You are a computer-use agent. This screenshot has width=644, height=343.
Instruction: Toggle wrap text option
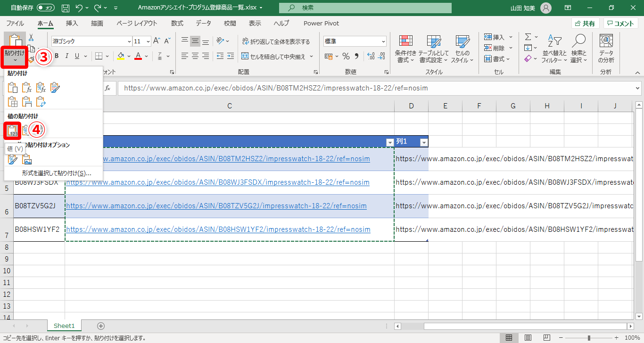(x=275, y=41)
